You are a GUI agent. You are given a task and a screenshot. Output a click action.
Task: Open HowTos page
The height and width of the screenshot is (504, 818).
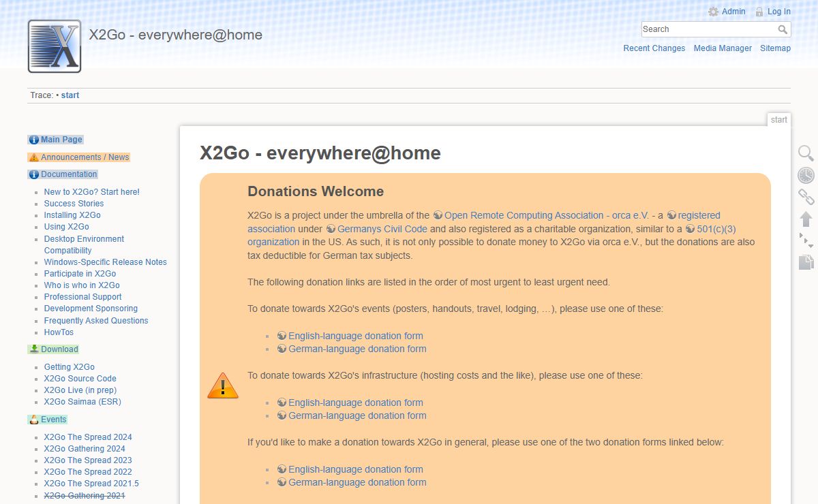(x=59, y=332)
